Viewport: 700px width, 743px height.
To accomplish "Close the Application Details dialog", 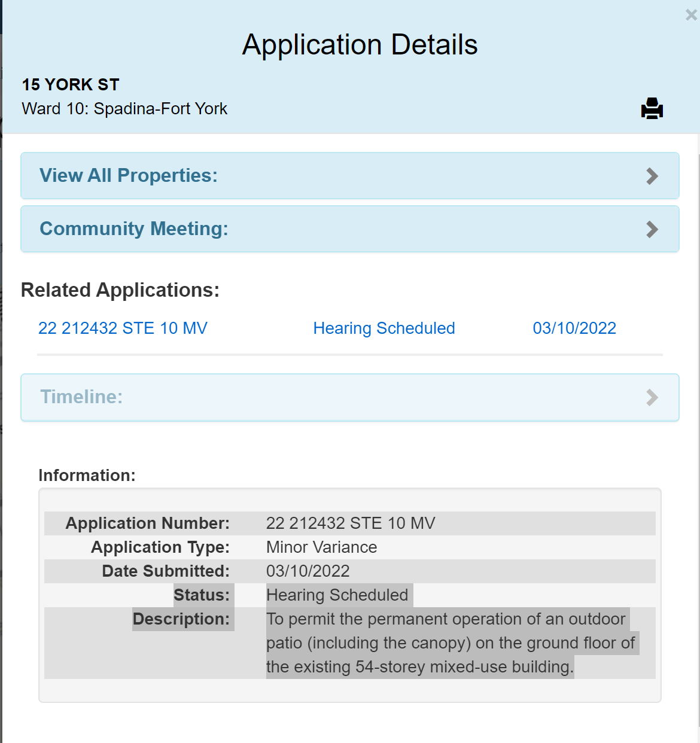I will coord(690,15).
